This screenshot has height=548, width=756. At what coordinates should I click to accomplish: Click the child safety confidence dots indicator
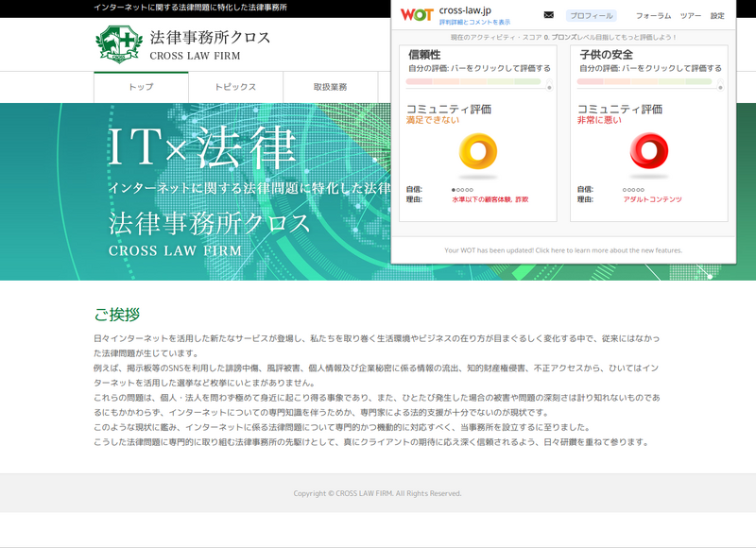click(x=633, y=190)
